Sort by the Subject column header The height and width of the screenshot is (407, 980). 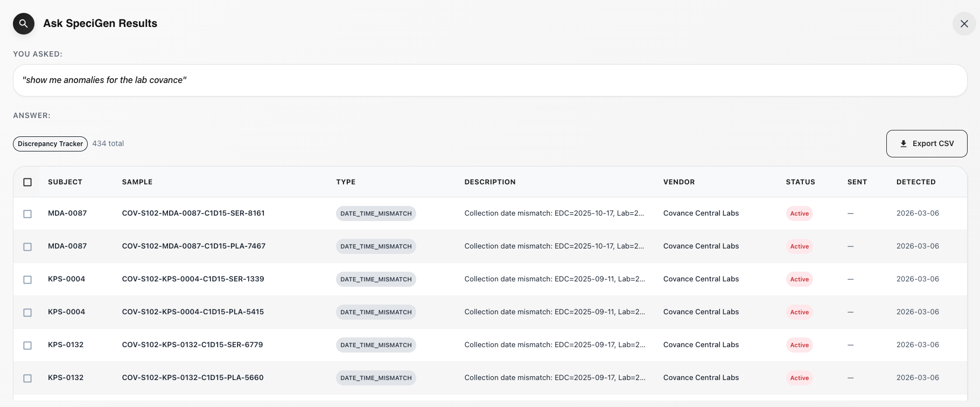click(x=65, y=182)
